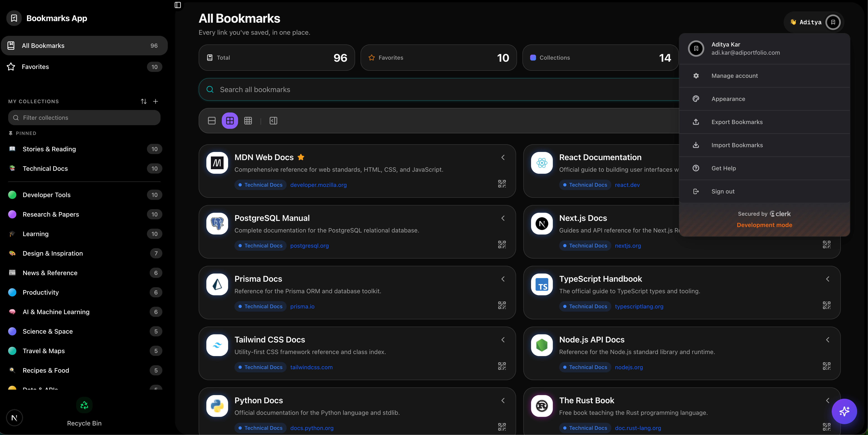Click the N avatar at sidebar bottom

(14, 418)
